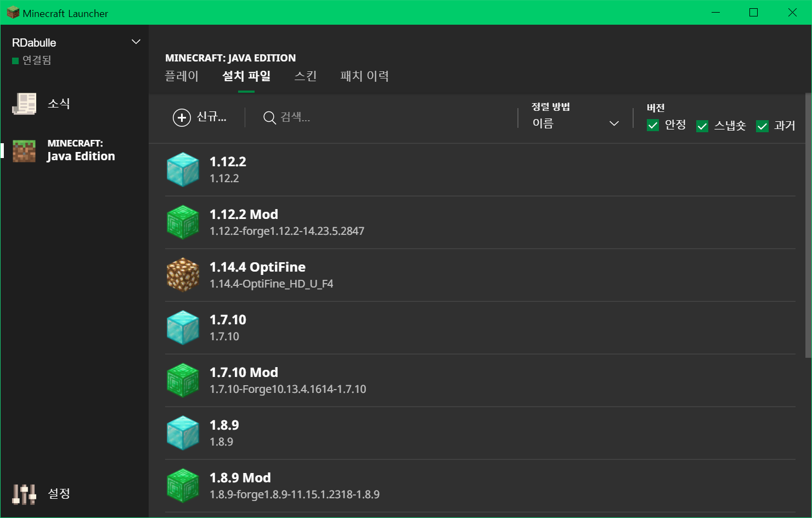The width and height of the screenshot is (812, 518).
Task: Toggle the 안정 version checkbox
Action: click(x=653, y=126)
